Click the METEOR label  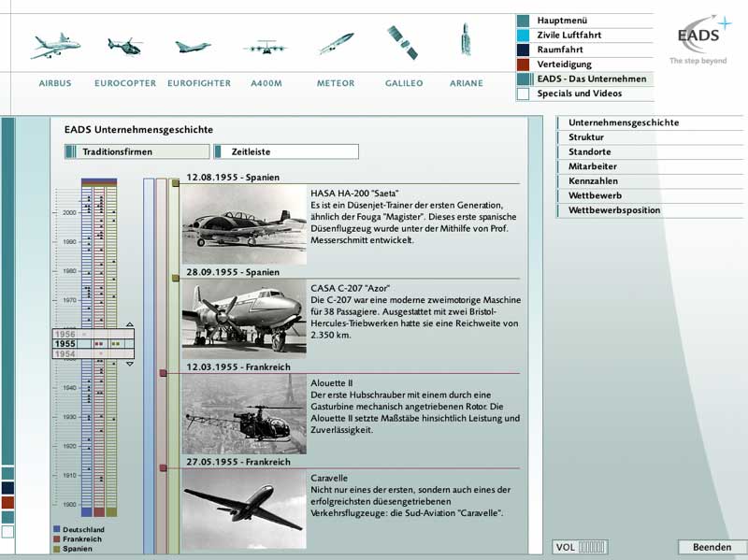(336, 83)
